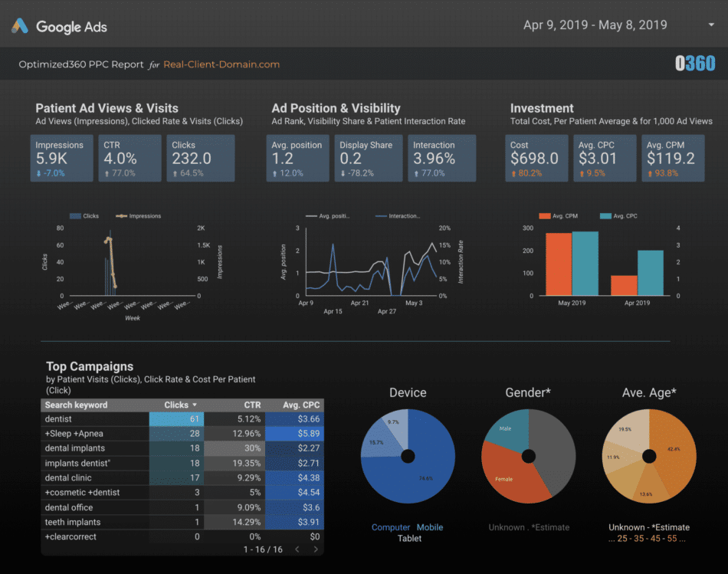728x574 pixels.
Task: Click the 61 clicks cell
Action: pos(176,419)
